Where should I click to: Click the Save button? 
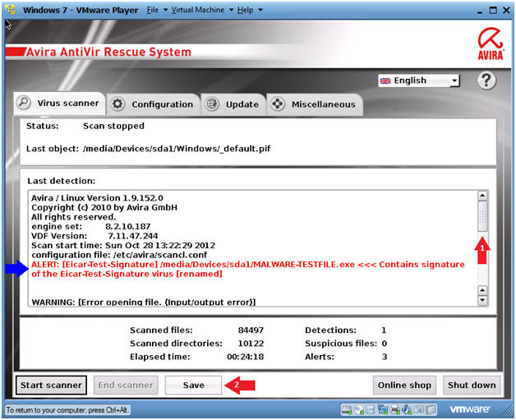click(x=193, y=385)
